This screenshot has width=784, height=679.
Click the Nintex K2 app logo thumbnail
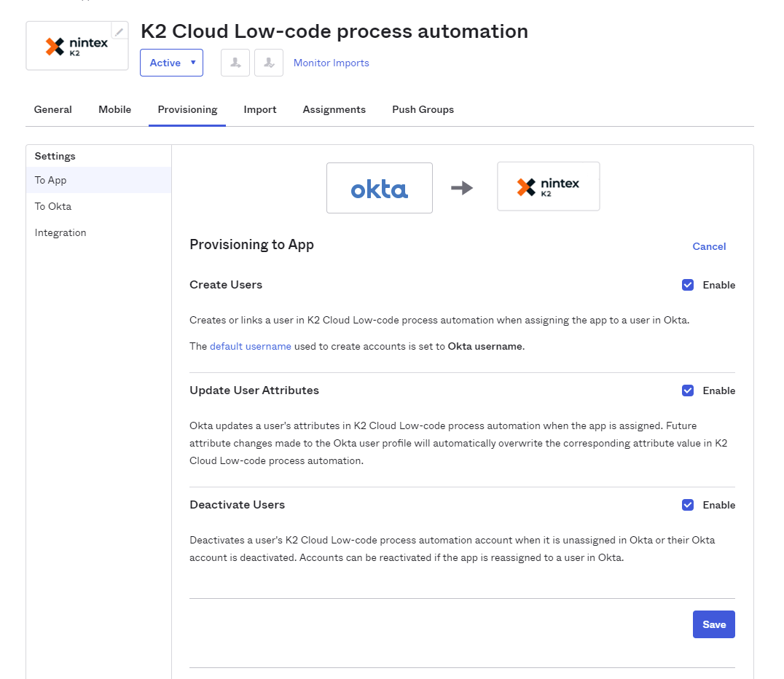77,46
